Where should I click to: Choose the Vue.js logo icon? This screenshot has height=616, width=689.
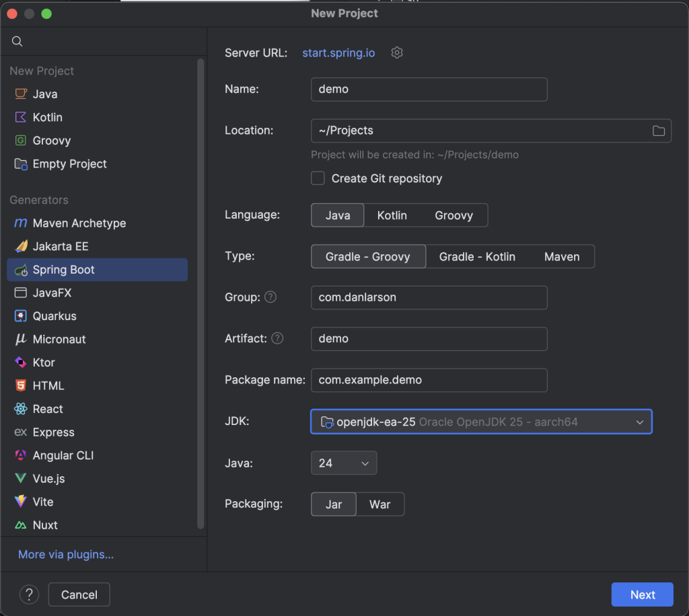pos(21,478)
